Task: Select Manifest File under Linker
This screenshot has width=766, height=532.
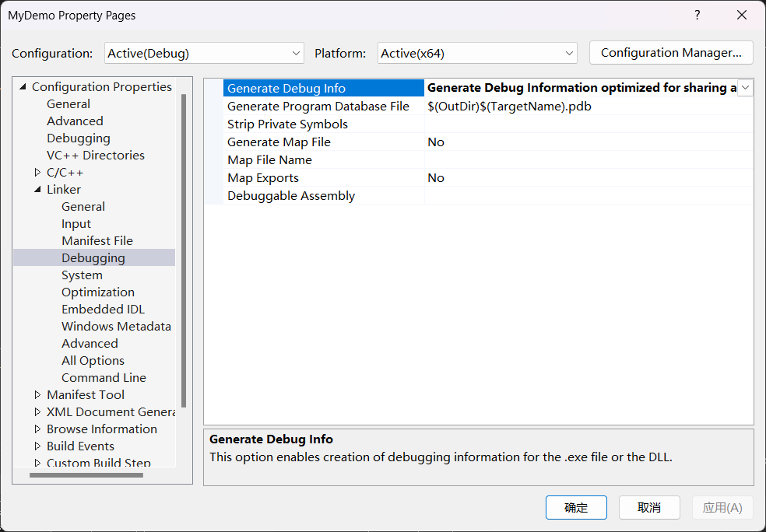Action: coord(97,240)
